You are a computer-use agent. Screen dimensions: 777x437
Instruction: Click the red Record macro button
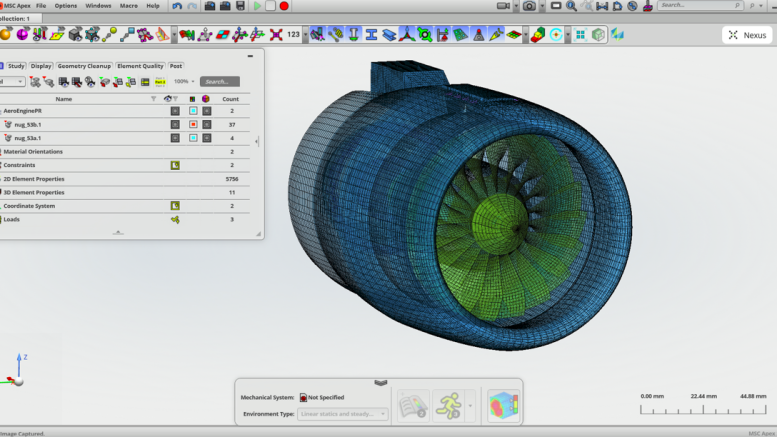[284, 6]
